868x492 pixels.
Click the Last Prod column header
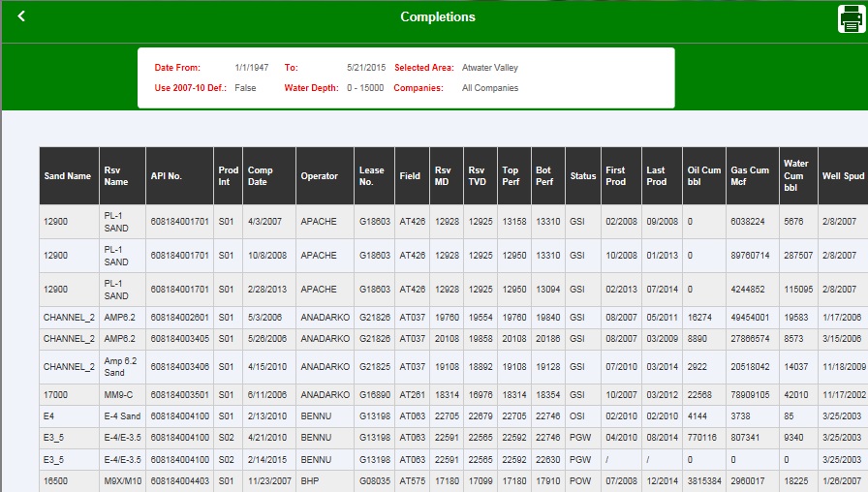[x=662, y=176]
